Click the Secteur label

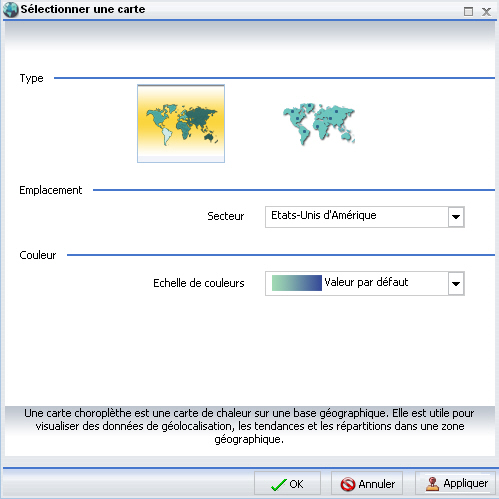coord(226,216)
